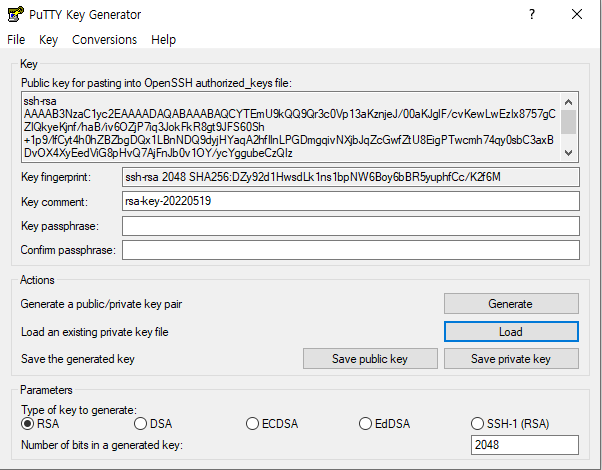602x470 pixels.
Task: Open the Conversions menu
Action: click(104, 40)
